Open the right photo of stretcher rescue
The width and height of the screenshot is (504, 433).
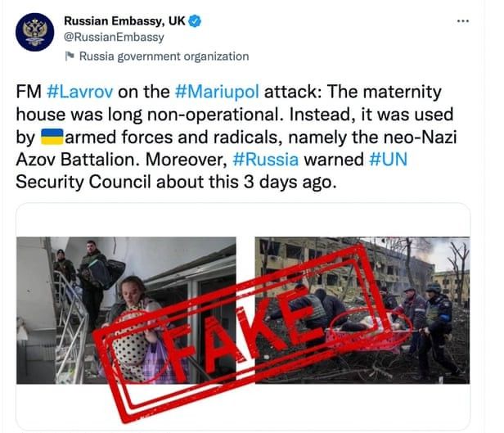[x=362, y=310]
